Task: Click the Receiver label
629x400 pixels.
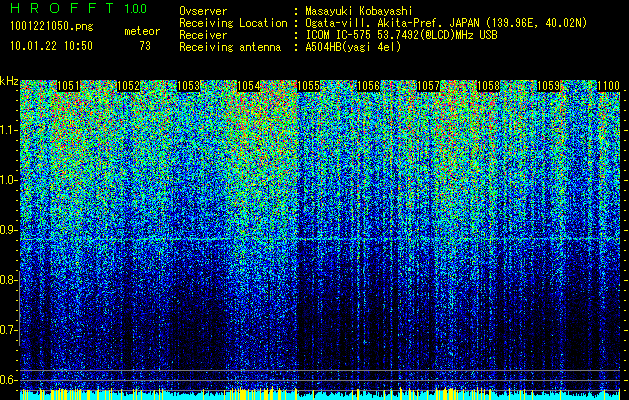Action: click(x=203, y=35)
